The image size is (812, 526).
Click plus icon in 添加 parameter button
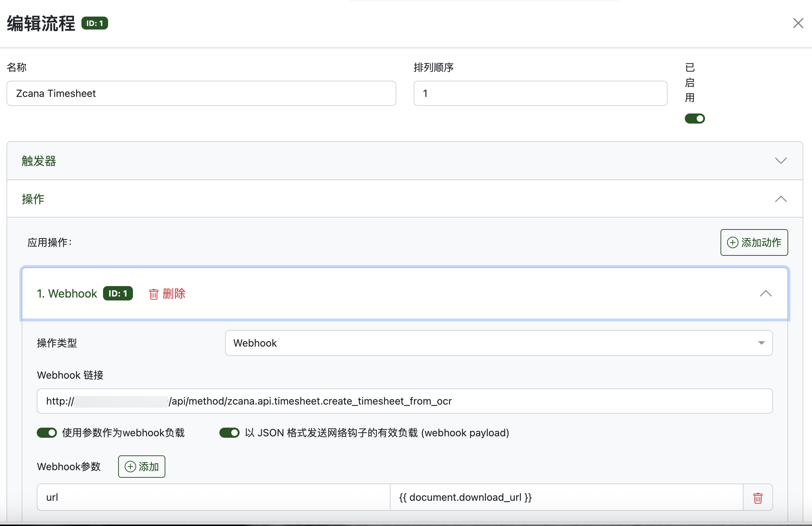[x=130, y=467]
